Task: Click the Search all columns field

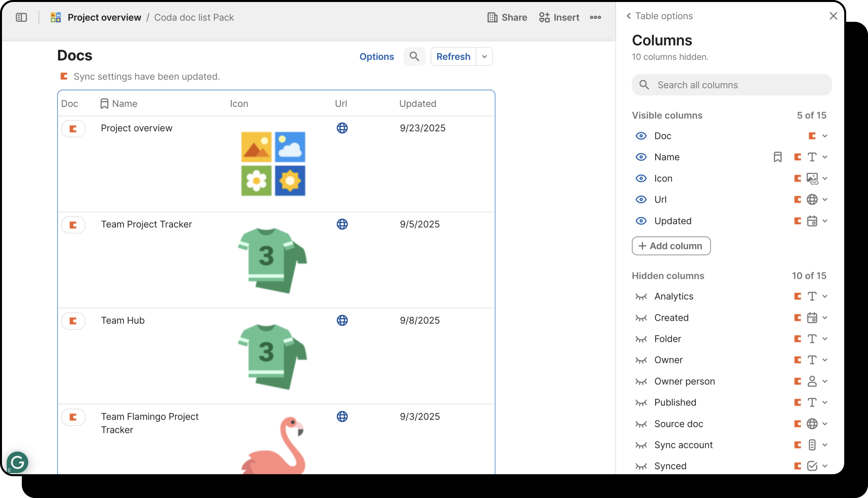Action: [731, 85]
